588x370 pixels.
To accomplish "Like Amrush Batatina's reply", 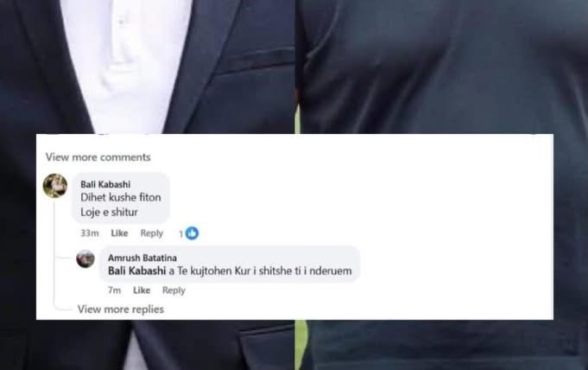I will coord(142,290).
